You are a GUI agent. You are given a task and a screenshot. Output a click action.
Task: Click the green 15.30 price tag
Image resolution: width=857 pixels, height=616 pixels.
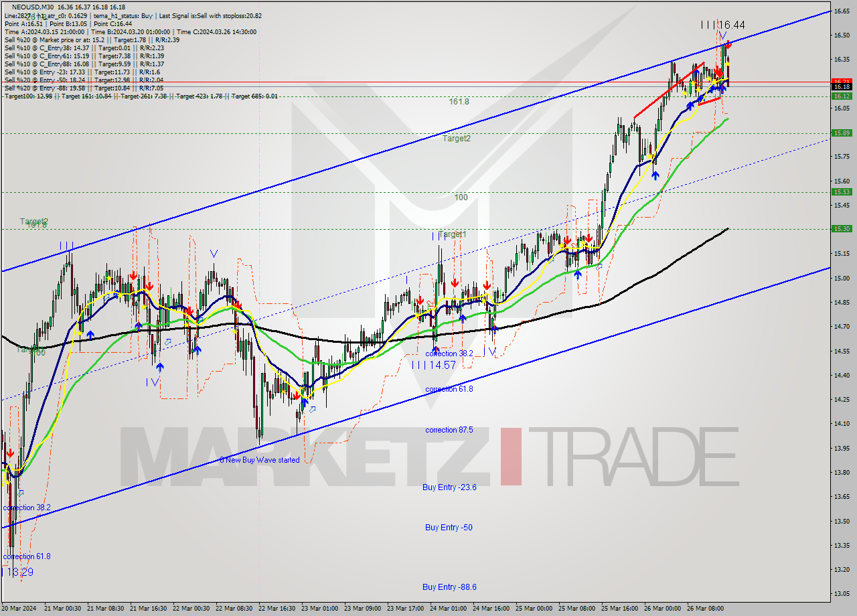point(842,228)
